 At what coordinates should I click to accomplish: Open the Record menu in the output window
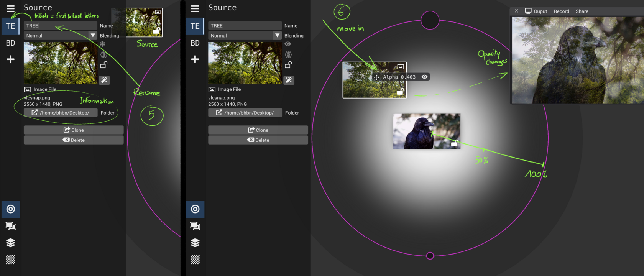[x=561, y=11]
